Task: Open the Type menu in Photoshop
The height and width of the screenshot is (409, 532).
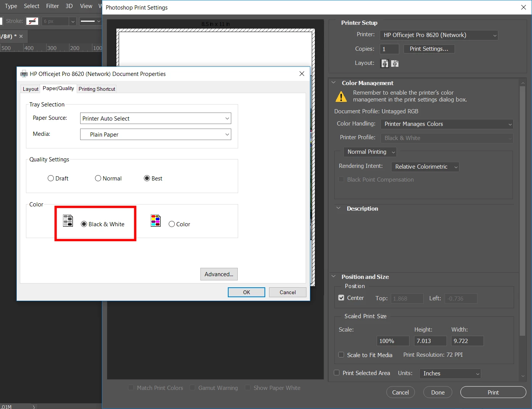Action: [11, 6]
